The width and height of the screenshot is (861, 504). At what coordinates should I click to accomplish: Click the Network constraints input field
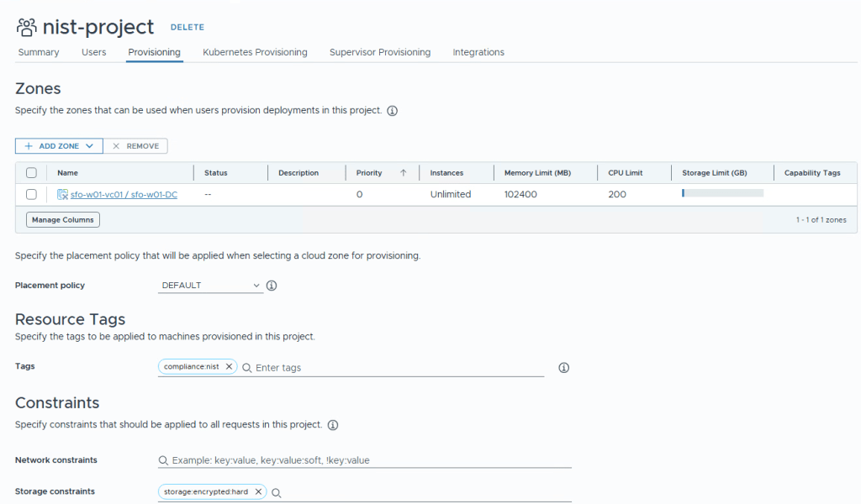pyautogui.click(x=370, y=460)
